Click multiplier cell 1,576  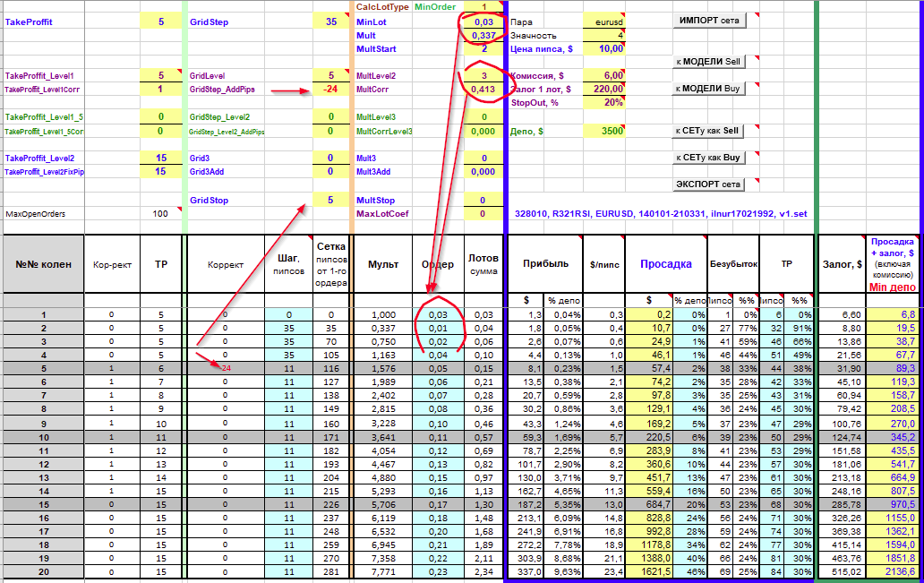(383, 368)
